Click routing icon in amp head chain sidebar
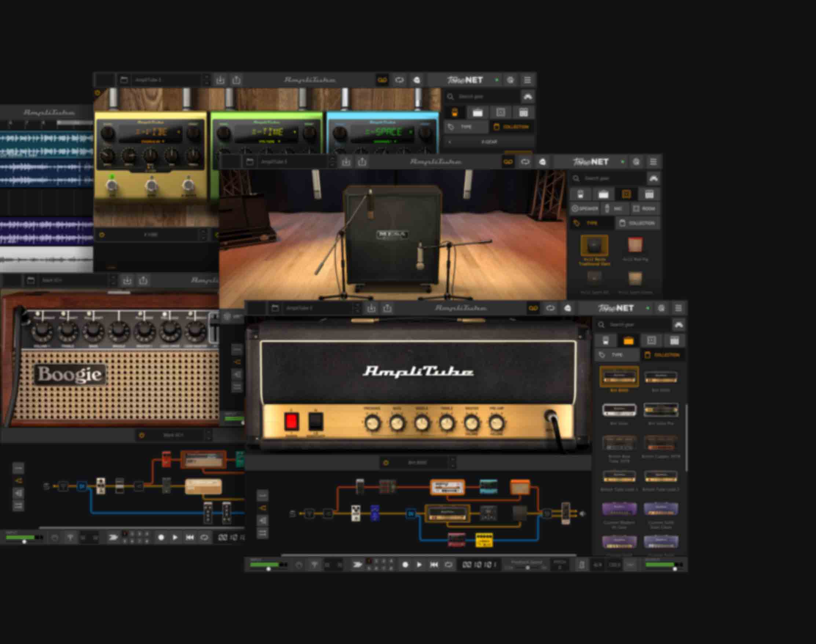The image size is (816, 644). tap(263, 508)
